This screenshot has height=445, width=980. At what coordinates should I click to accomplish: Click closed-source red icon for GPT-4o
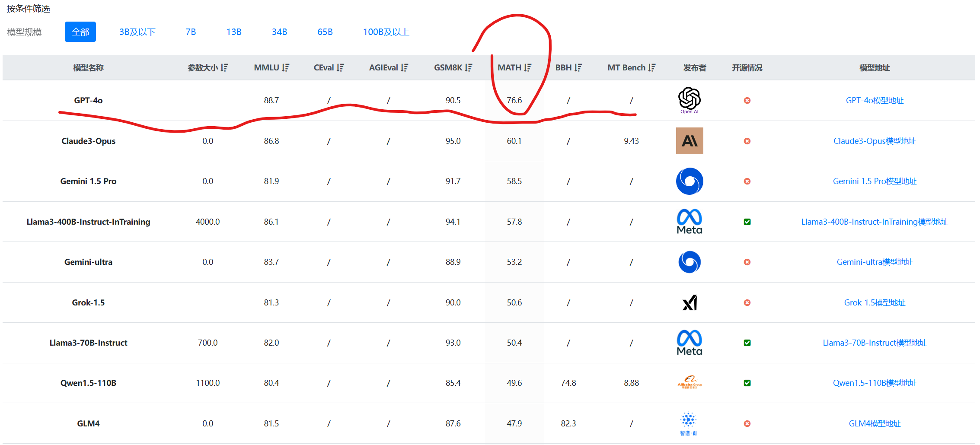pos(747,100)
